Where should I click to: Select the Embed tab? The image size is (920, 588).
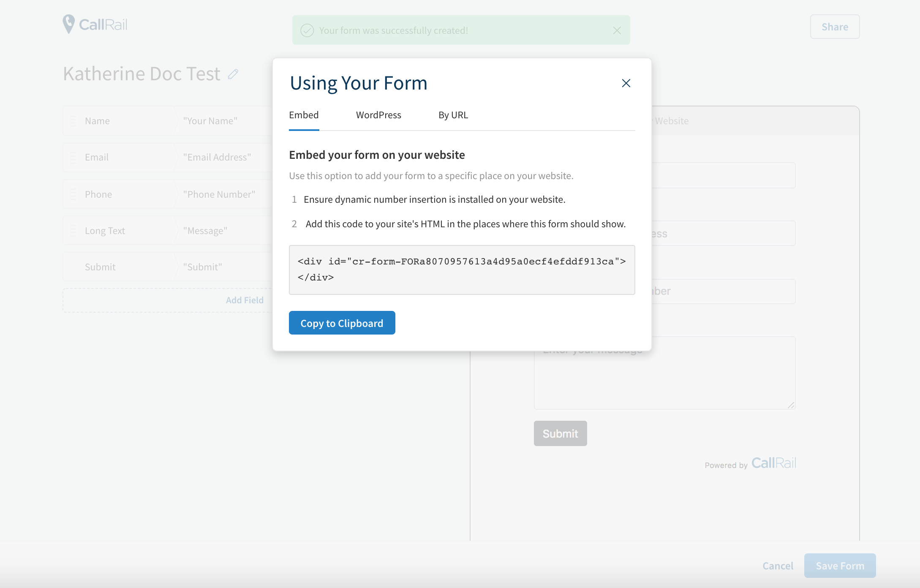coord(304,115)
